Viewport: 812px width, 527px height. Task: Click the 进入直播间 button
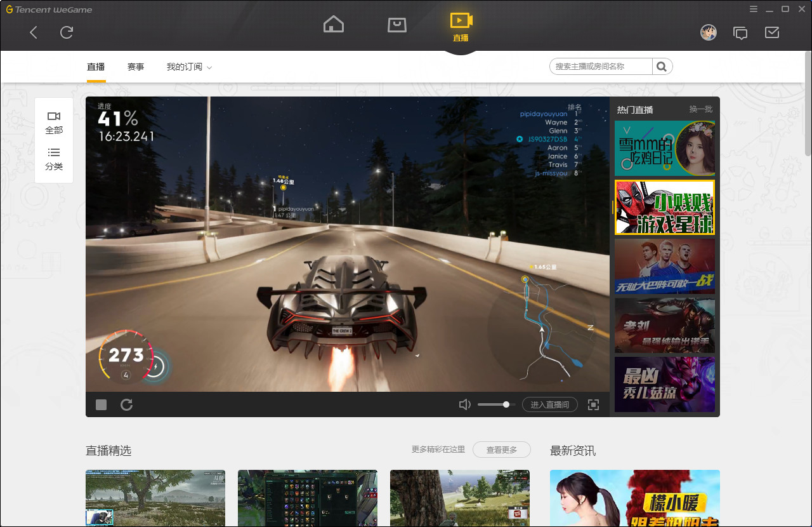click(549, 404)
